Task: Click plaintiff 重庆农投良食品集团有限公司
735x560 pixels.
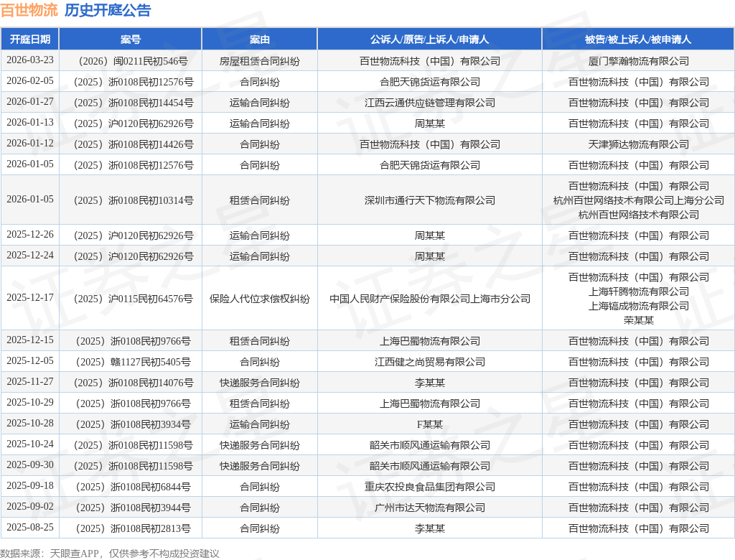Action: [x=430, y=487]
